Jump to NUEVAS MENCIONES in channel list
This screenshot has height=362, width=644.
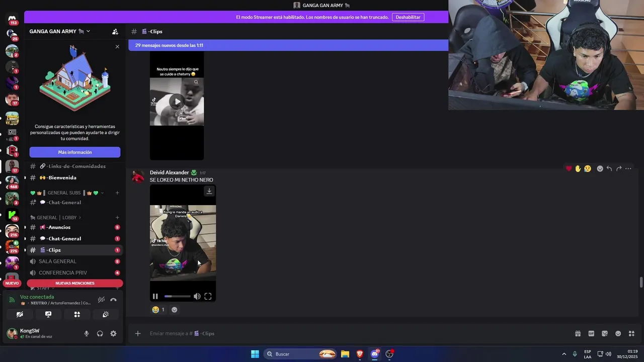point(75,283)
